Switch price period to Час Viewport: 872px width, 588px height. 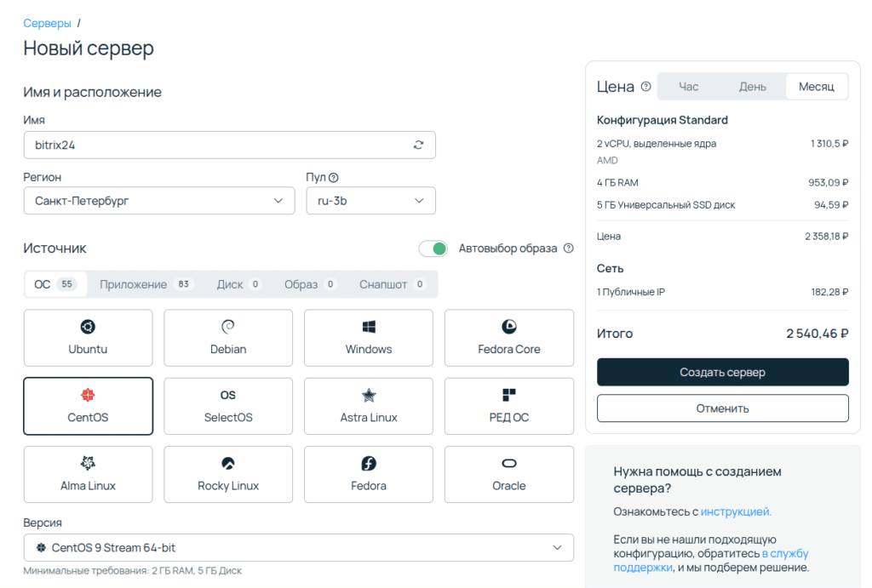tap(689, 87)
